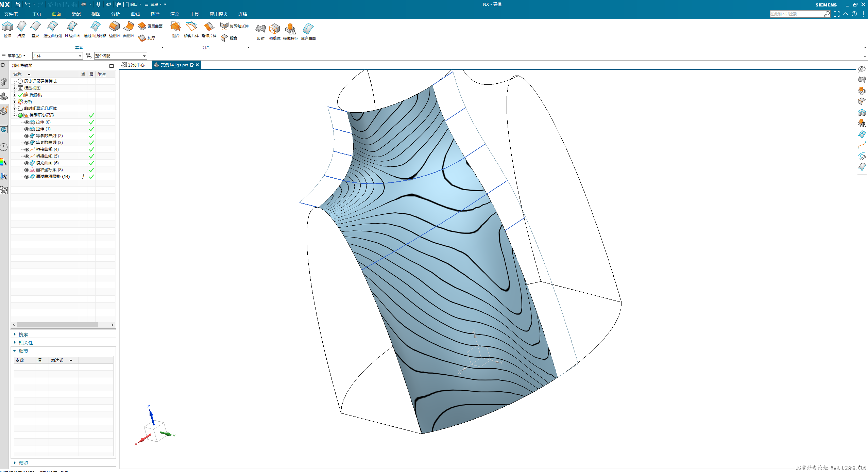Open the history clock sidebar tab

coord(4,147)
